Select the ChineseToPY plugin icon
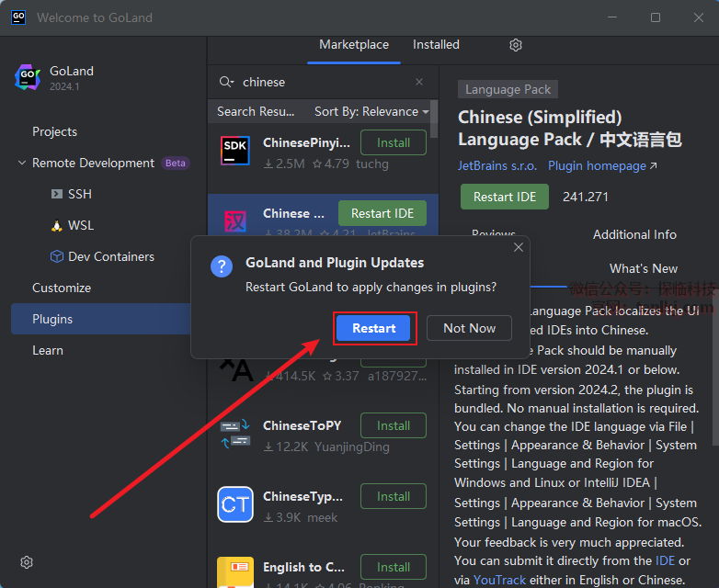 click(x=235, y=434)
